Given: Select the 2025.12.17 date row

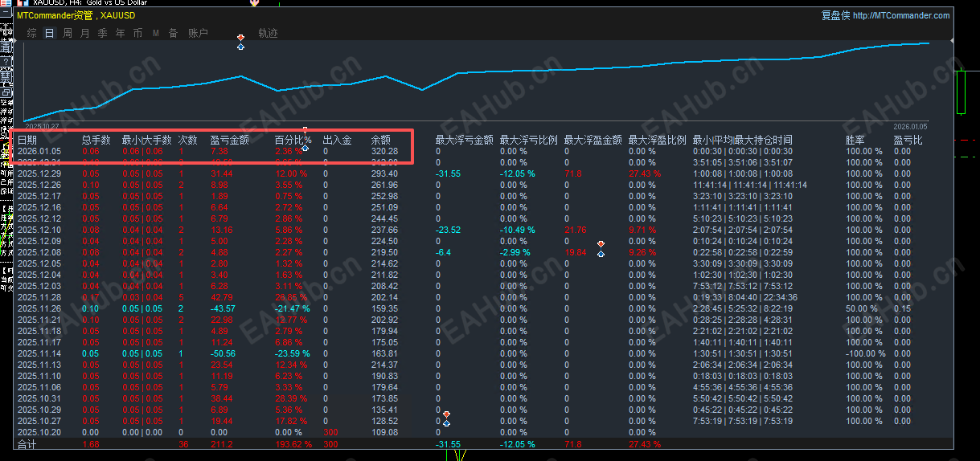Looking at the screenshot, I should (x=39, y=196).
